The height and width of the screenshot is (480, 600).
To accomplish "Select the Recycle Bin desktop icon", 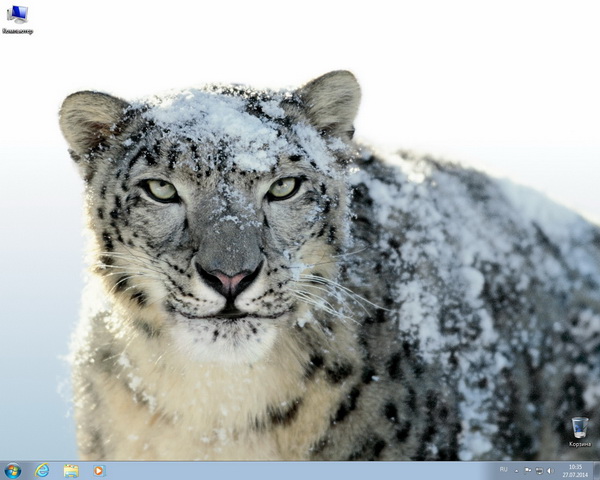I will (579, 427).
